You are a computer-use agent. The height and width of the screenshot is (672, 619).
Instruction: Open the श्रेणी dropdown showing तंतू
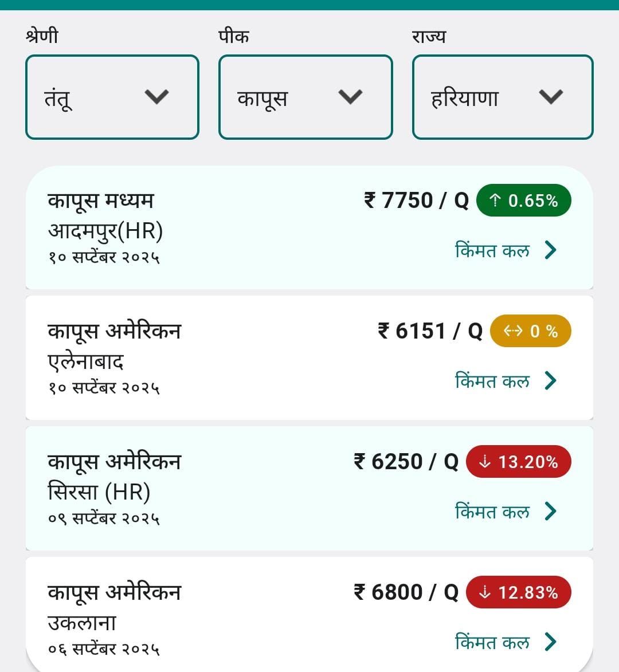[x=112, y=97]
